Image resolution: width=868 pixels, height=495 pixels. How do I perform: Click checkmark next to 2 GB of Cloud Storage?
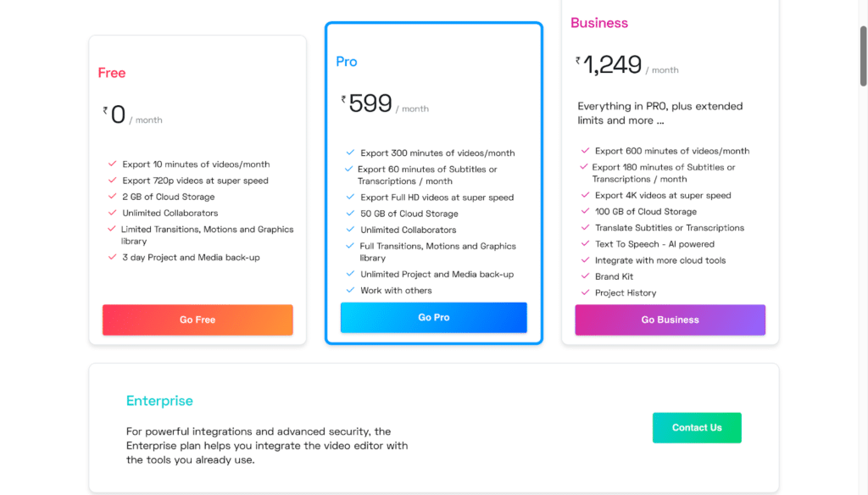tap(112, 196)
